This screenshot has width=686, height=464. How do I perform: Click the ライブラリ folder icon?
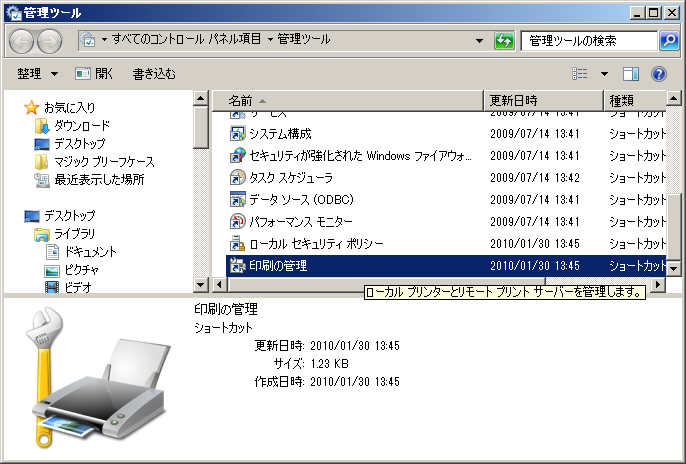point(42,234)
